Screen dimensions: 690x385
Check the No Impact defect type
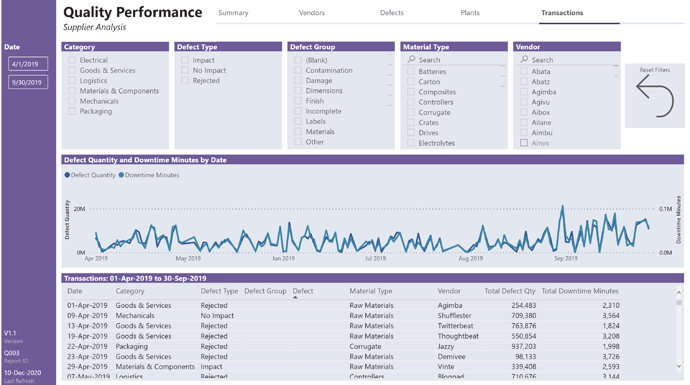click(185, 70)
